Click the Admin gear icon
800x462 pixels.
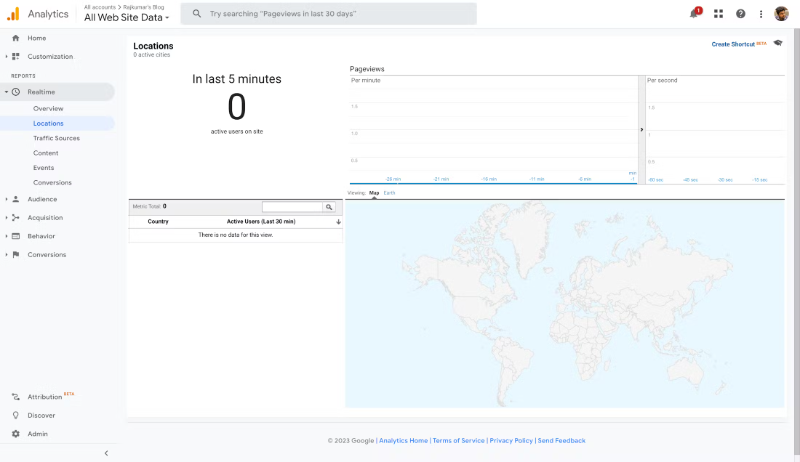pyautogui.click(x=16, y=434)
